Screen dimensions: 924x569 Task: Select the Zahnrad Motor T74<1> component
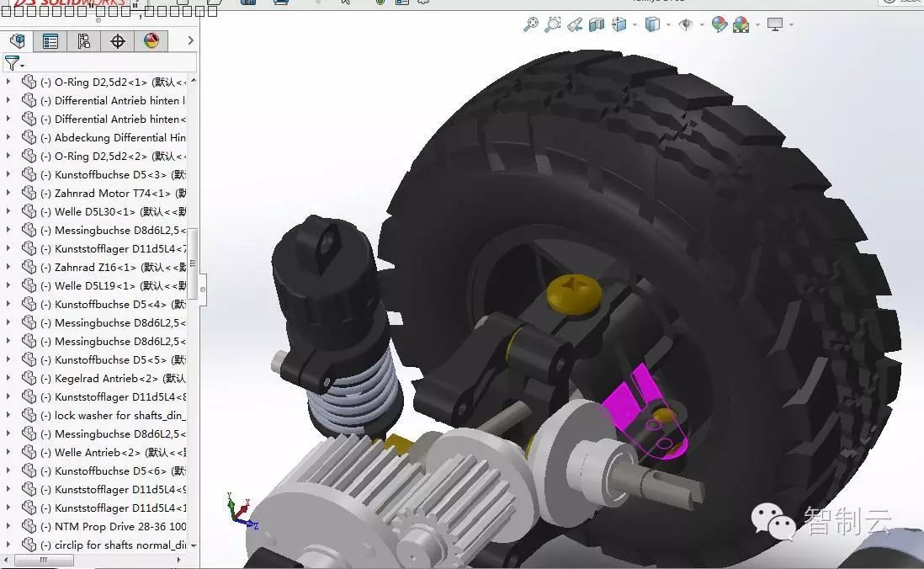tap(113, 193)
